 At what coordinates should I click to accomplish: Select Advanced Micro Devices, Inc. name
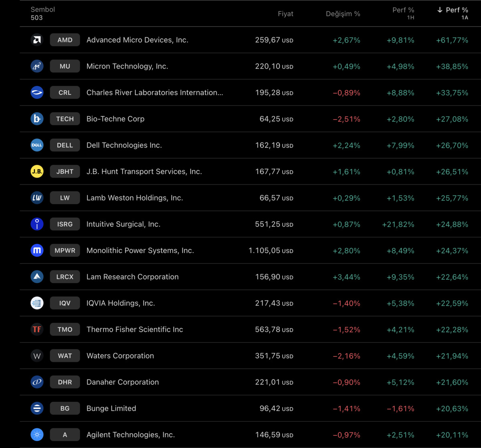137,40
